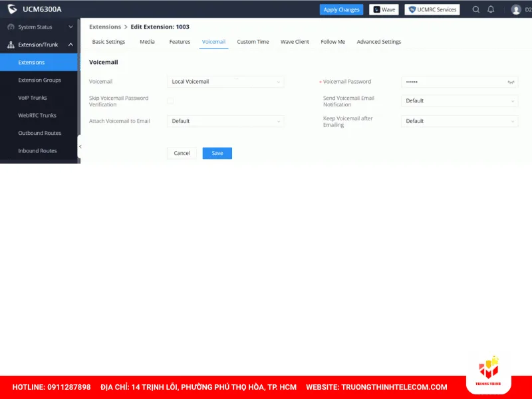Switch to the Custom Time tab
This screenshot has width=532, height=399.
click(253, 42)
